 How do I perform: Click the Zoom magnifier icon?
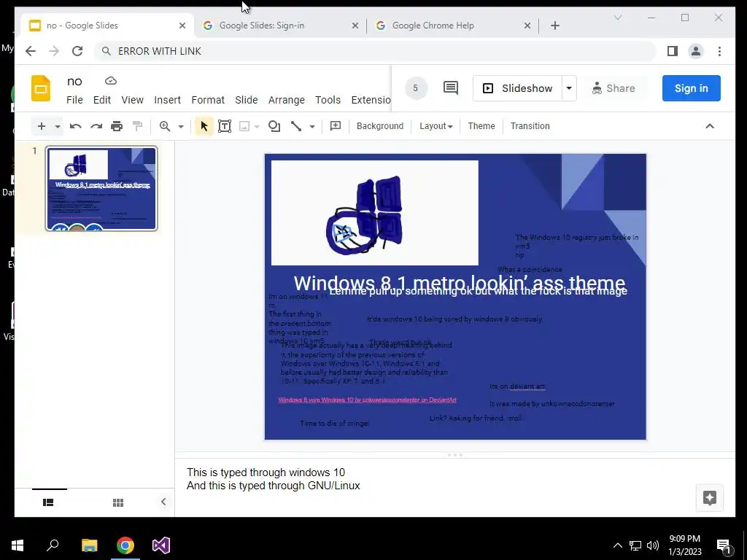165,126
